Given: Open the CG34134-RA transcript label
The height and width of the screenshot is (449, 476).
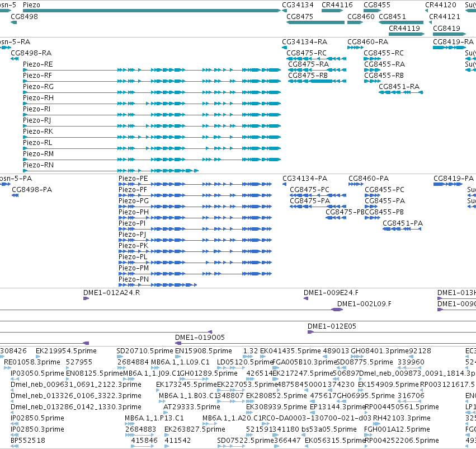Looking at the screenshot, I should [305, 42].
